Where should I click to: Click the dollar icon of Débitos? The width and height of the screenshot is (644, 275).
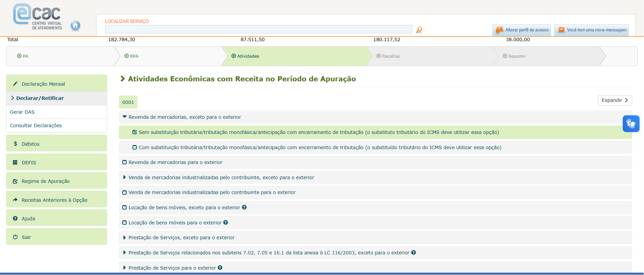point(15,144)
